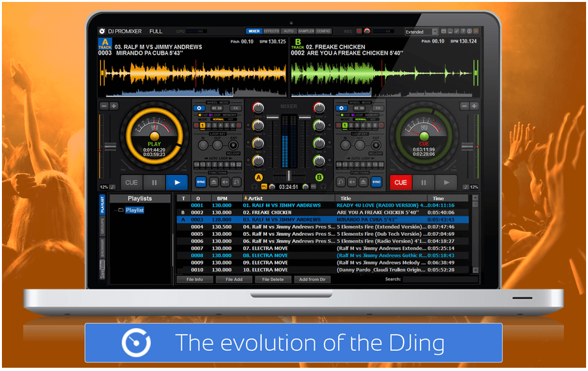Screen dimensions: 588x371
Task: Sort the track list by BPM column
Action: click(222, 198)
